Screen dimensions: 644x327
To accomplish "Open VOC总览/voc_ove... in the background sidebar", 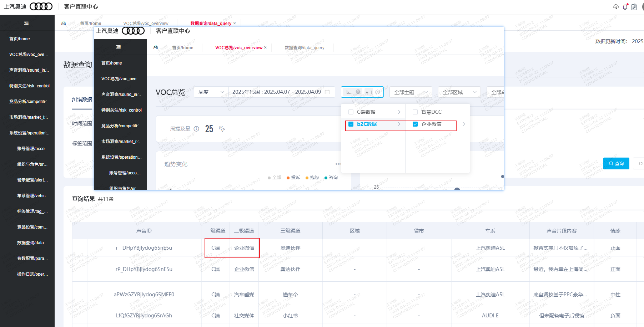I will (x=27, y=55).
